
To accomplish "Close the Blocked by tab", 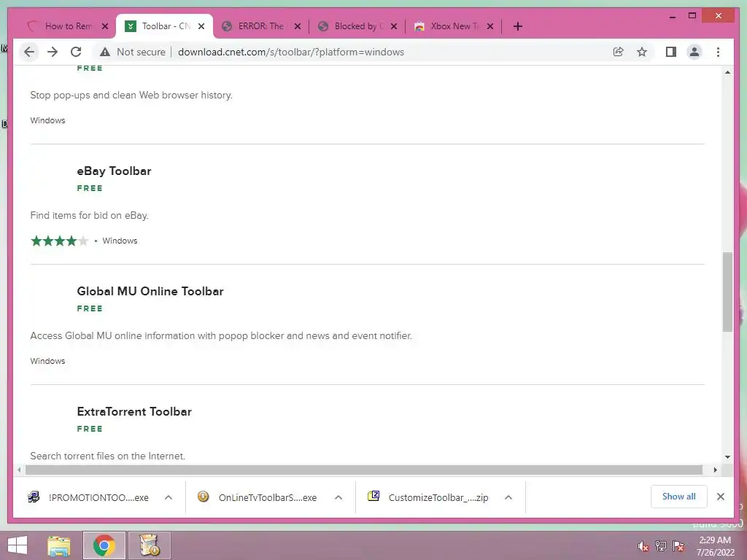I will point(394,26).
